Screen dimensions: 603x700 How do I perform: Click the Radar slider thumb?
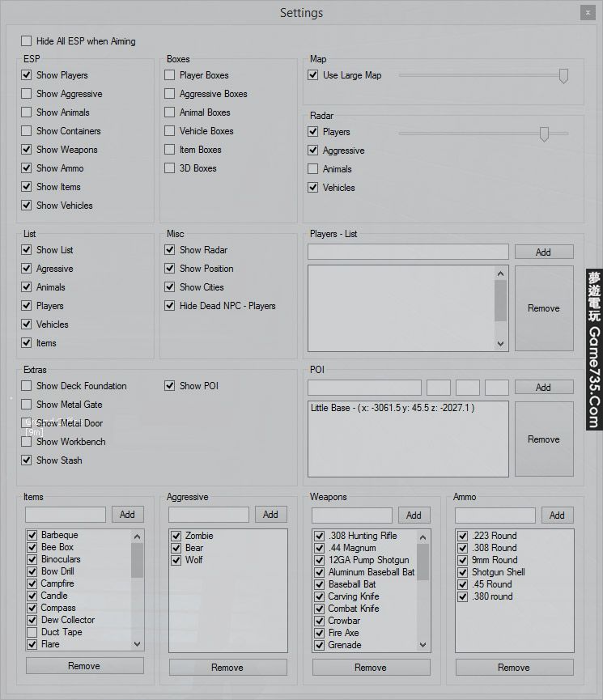pyautogui.click(x=544, y=134)
